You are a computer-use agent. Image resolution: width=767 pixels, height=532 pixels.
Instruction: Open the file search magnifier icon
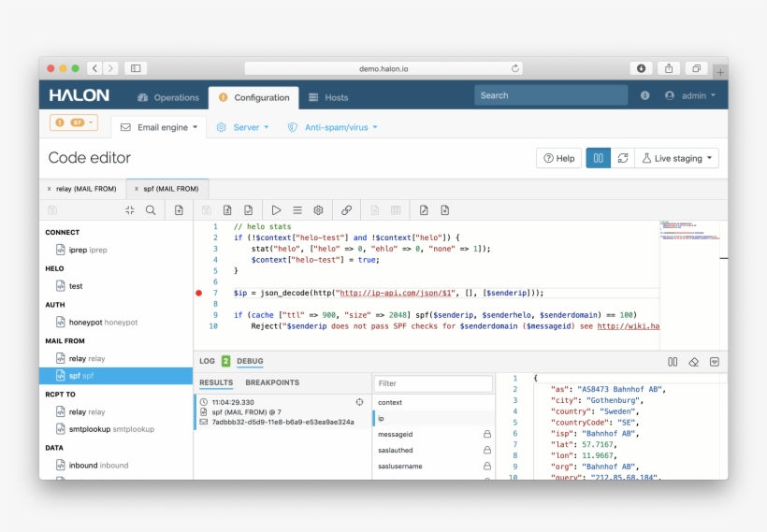151,210
